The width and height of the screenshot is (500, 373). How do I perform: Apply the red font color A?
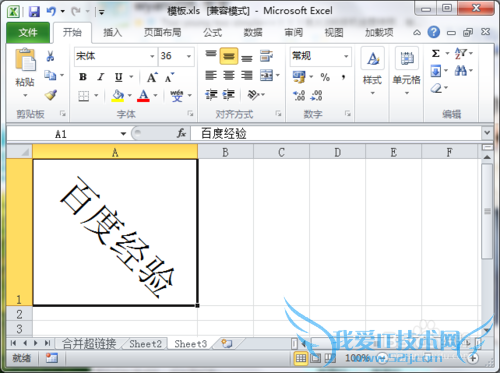pyautogui.click(x=143, y=96)
